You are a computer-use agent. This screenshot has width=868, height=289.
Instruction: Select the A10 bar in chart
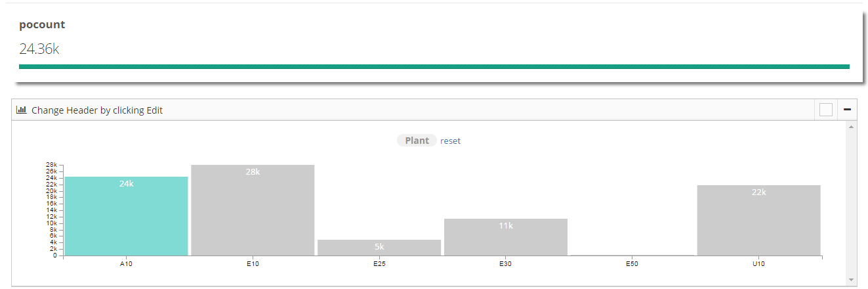coord(126,216)
